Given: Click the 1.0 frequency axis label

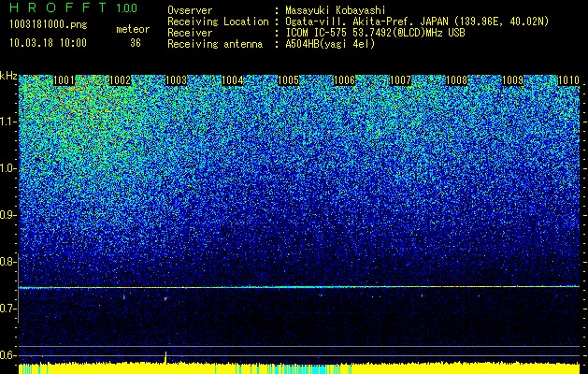Looking at the screenshot, I should tap(7, 168).
